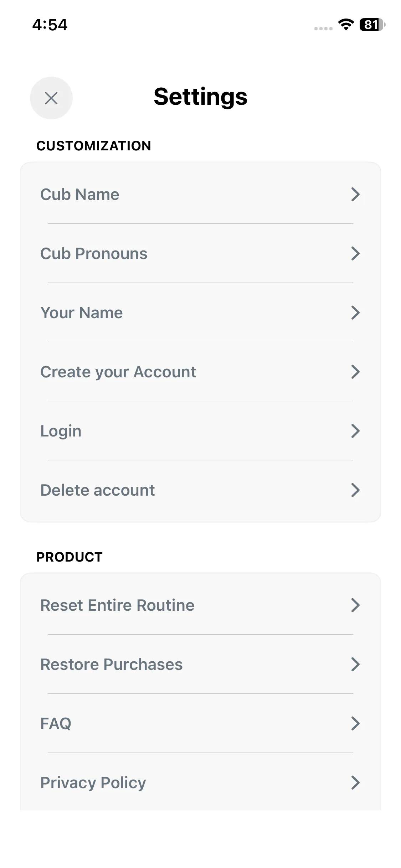Close the Settings screen with X
The height and width of the screenshot is (868, 401).
click(51, 98)
